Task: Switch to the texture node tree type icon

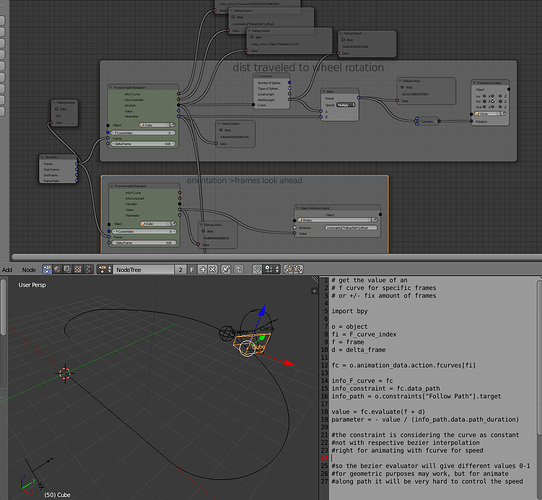Action: [x=78, y=269]
